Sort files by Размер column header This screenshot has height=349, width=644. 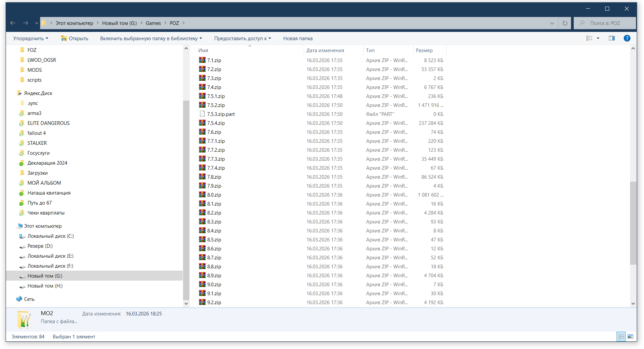(430, 50)
